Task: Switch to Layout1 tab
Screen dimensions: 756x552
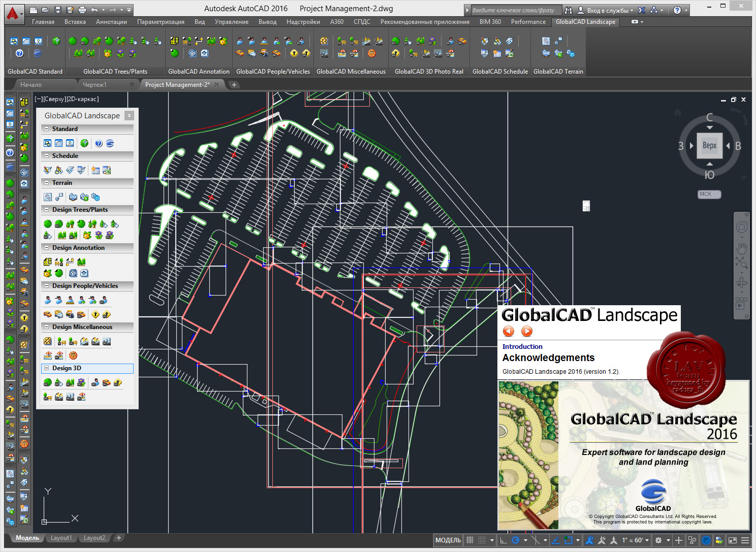Action: [61, 538]
